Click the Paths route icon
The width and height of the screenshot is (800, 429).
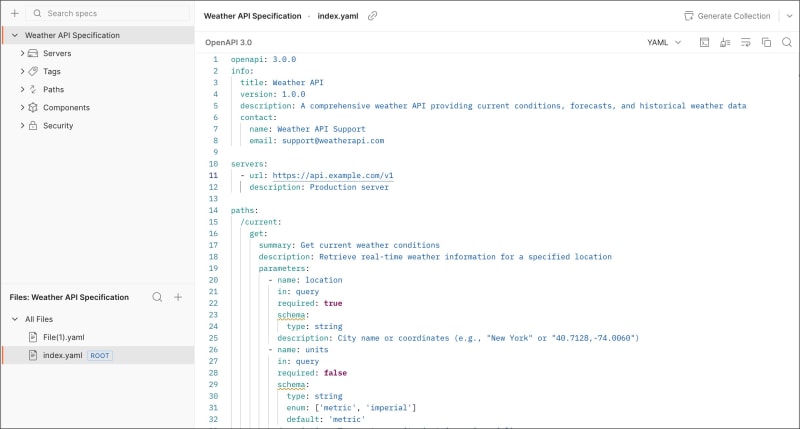[x=33, y=89]
